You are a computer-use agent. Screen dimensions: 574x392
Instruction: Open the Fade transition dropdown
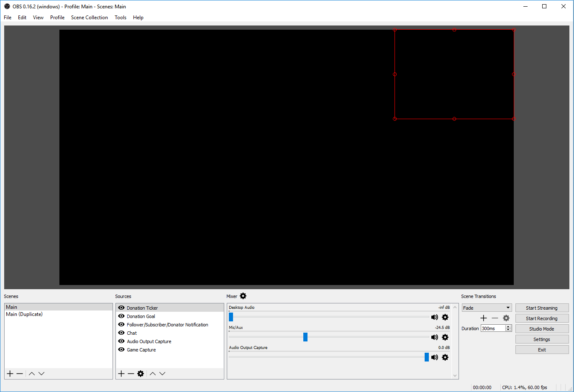[x=487, y=308]
